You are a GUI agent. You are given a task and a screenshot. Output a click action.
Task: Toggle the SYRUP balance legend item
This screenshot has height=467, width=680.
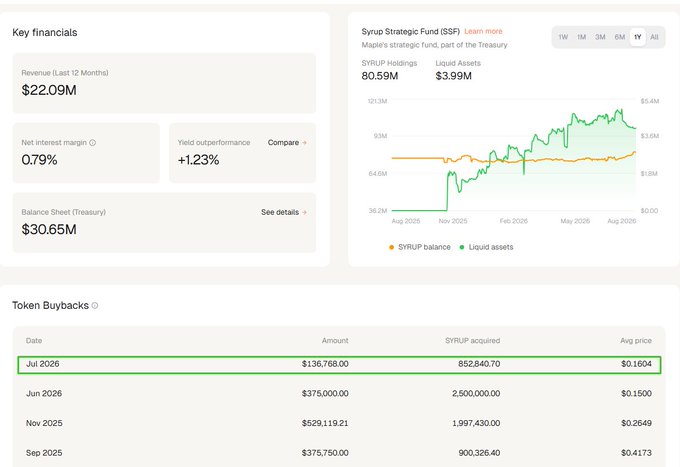coord(420,247)
